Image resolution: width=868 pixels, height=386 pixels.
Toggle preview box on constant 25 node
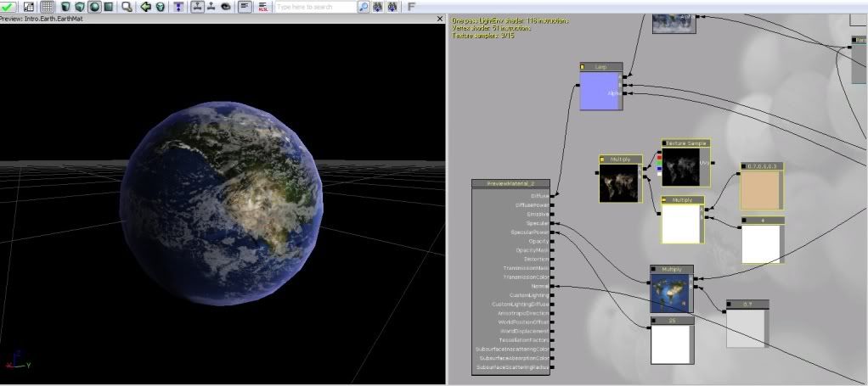coord(654,320)
